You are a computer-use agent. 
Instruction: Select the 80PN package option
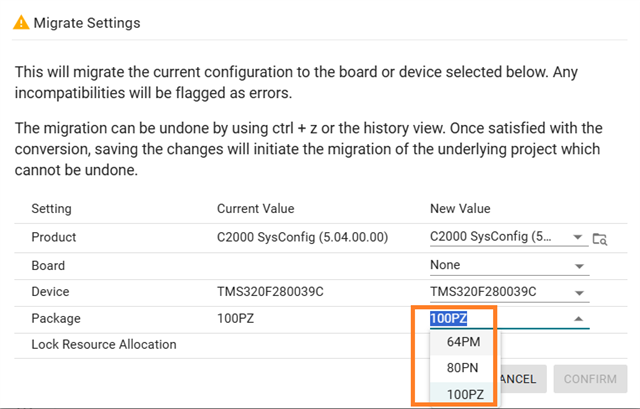tap(464, 368)
